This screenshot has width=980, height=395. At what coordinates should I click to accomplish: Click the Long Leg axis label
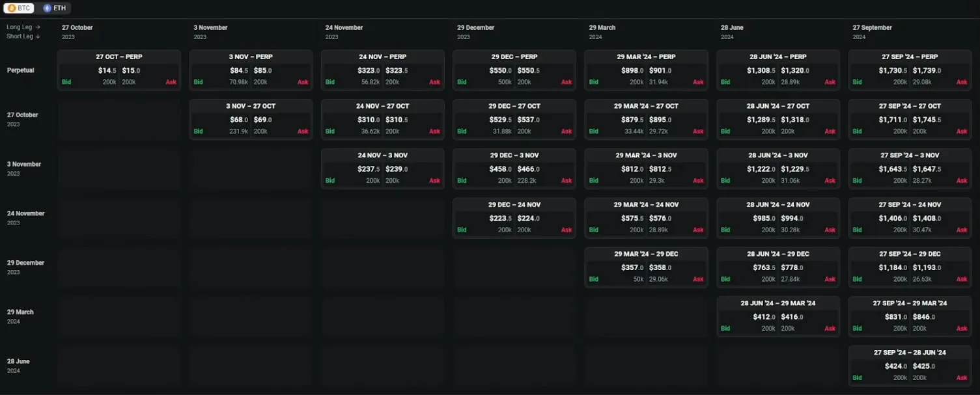coord(23,27)
